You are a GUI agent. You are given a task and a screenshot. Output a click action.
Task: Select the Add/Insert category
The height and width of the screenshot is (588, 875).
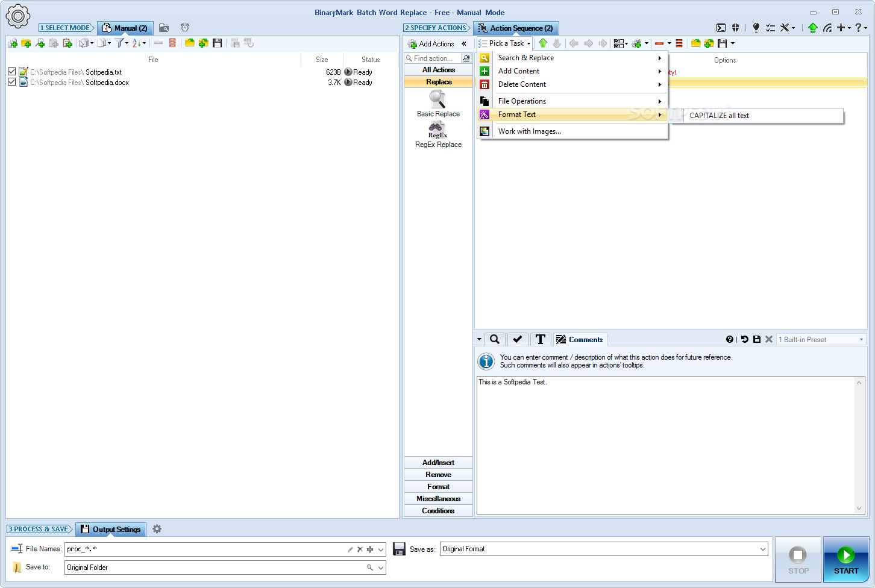439,463
